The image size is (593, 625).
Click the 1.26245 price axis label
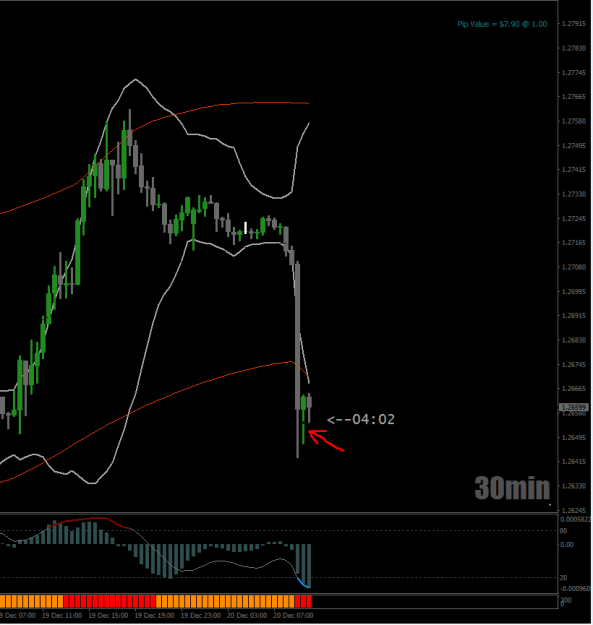coord(574,510)
